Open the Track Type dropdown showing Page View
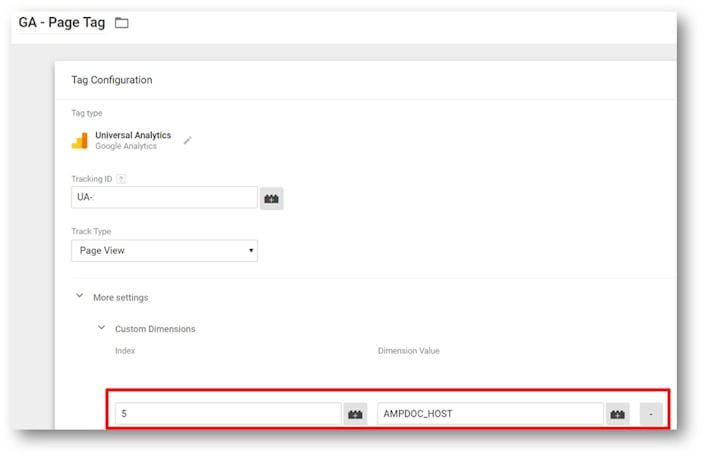Screen dimensions: 705x457 point(164,251)
